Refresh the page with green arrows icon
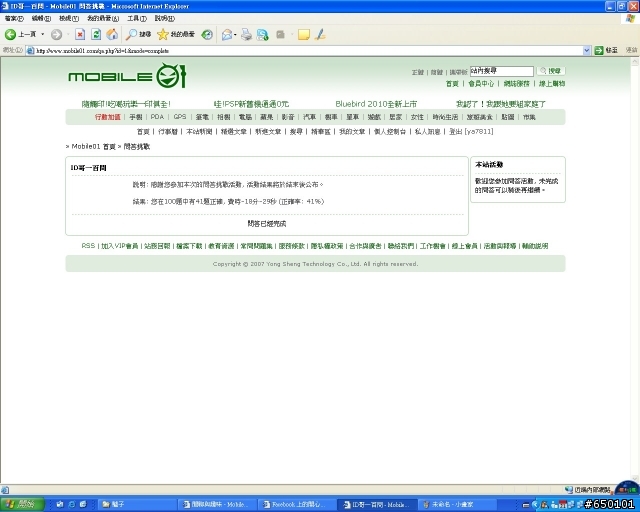 click(96, 35)
